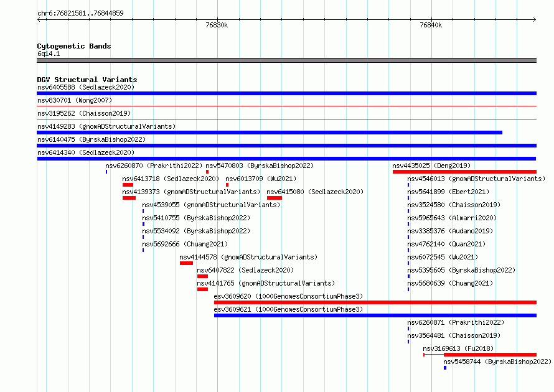Click the red block under nsv4144578
Screen dimensions: 554x392
pos(186,263)
